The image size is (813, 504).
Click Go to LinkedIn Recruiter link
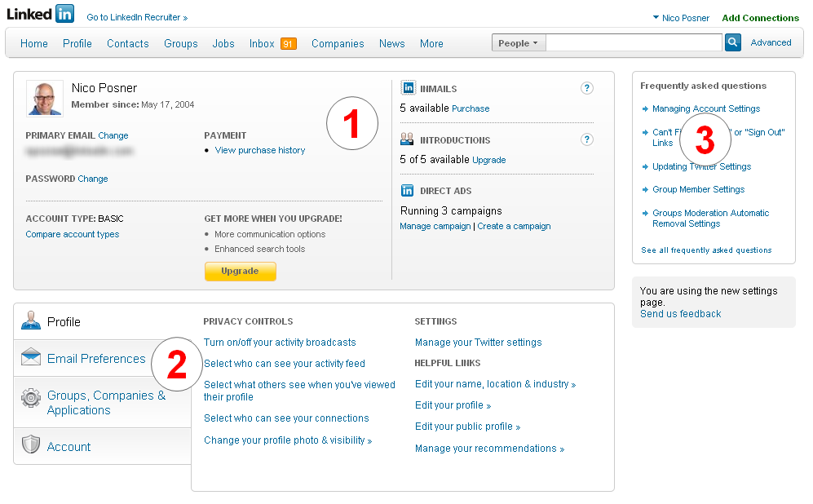click(x=137, y=17)
